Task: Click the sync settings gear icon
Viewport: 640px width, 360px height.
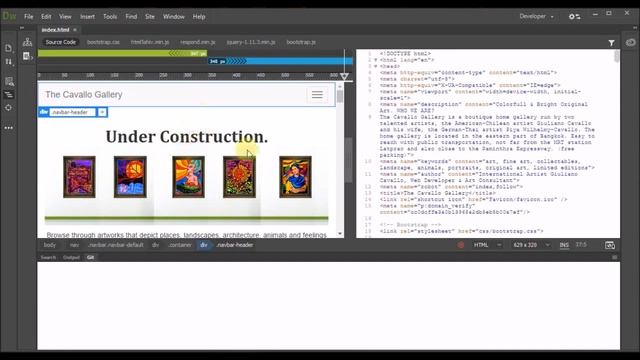Action: pyautogui.click(x=575, y=16)
